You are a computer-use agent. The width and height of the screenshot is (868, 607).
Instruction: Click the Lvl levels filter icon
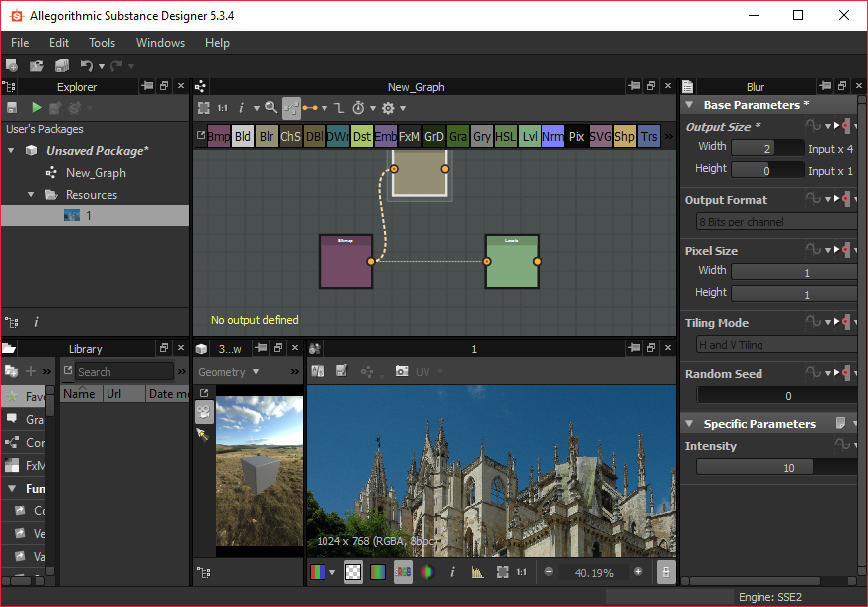pos(530,136)
